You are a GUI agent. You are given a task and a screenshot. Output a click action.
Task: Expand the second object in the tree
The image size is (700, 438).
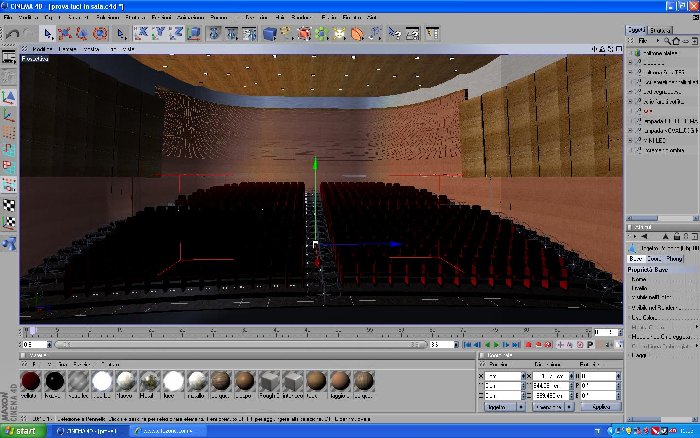pos(631,63)
